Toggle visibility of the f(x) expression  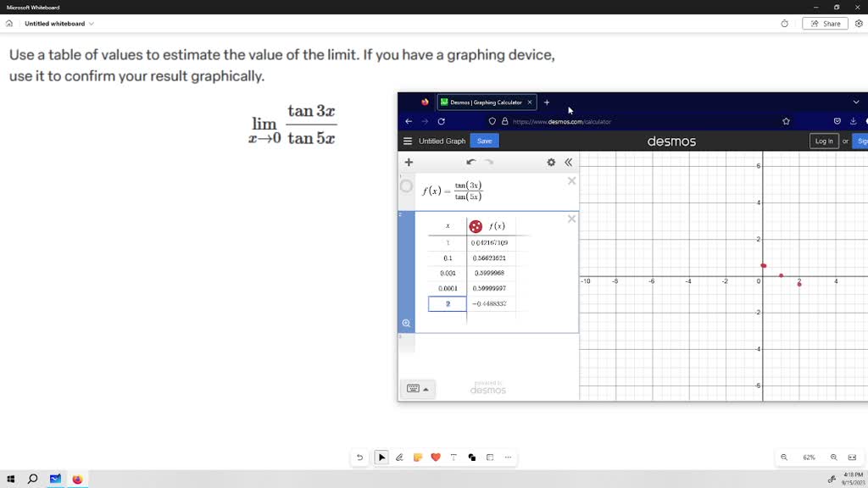point(406,186)
